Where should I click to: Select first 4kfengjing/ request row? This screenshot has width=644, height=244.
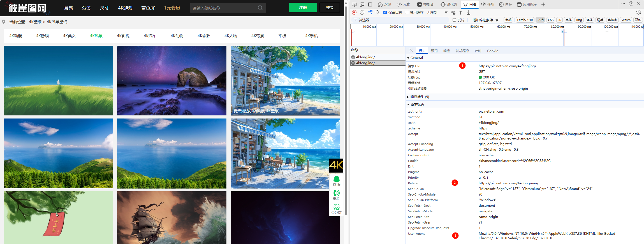point(377,57)
